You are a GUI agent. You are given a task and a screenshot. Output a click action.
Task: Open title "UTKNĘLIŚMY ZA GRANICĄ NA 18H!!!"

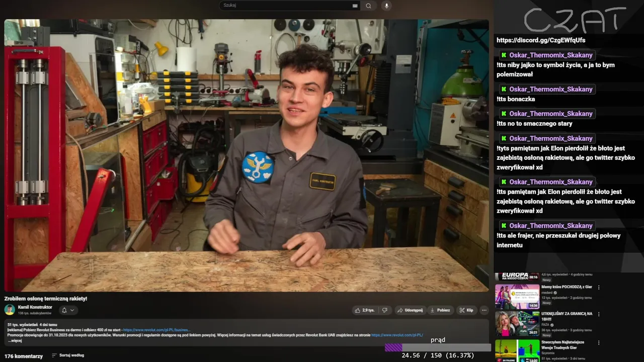tap(567, 316)
